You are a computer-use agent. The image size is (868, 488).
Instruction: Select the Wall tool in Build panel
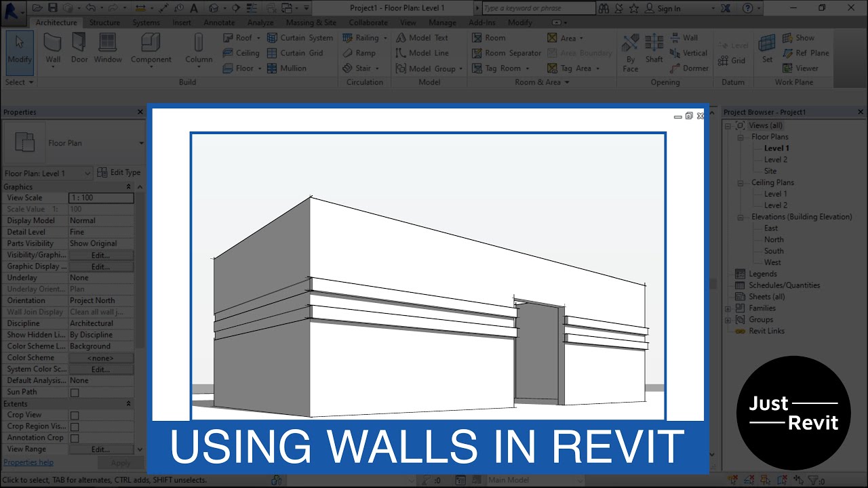[53, 49]
